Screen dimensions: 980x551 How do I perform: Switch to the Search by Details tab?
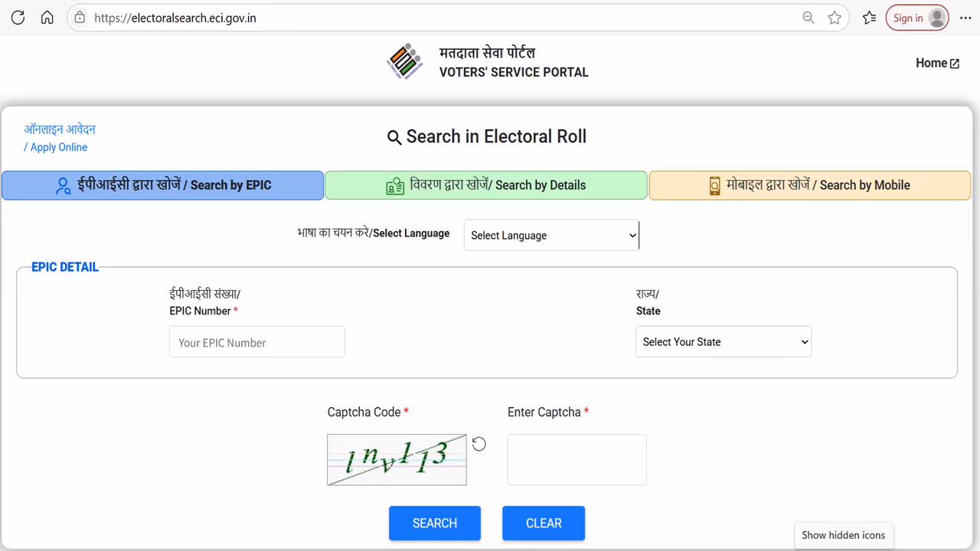[x=486, y=185]
